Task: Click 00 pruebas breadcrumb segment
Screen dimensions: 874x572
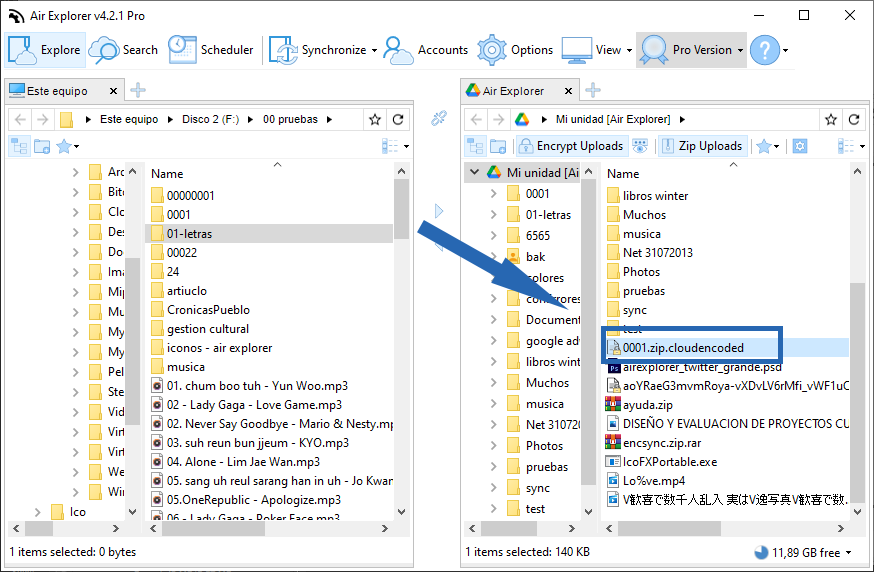Action: [290, 119]
